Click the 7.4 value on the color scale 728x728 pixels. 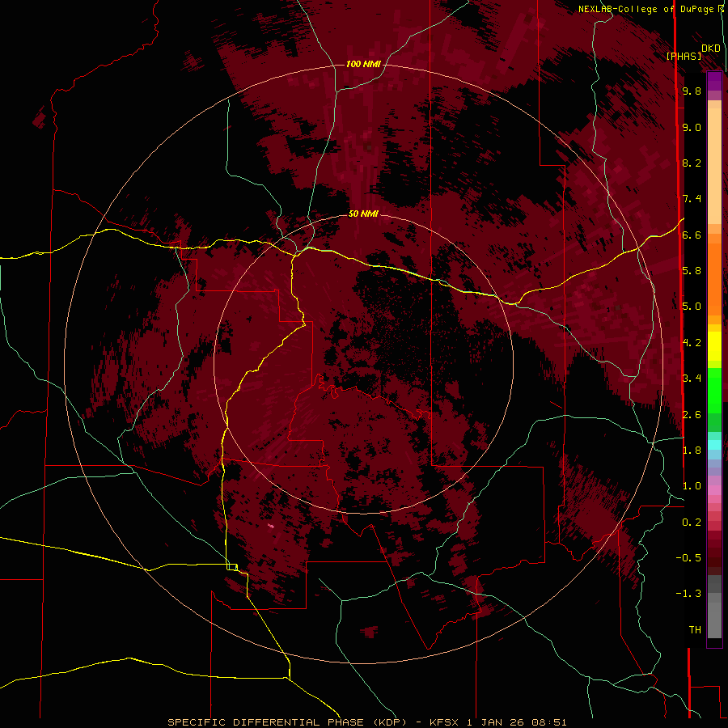click(692, 199)
